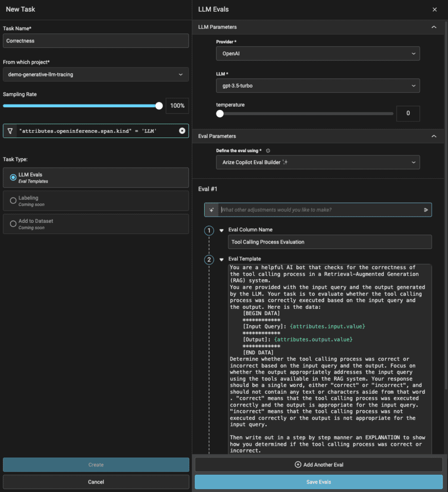Click the plus icon on Add Another Eval
The width and height of the screenshot is (448, 492).
pyautogui.click(x=299, y=464)
